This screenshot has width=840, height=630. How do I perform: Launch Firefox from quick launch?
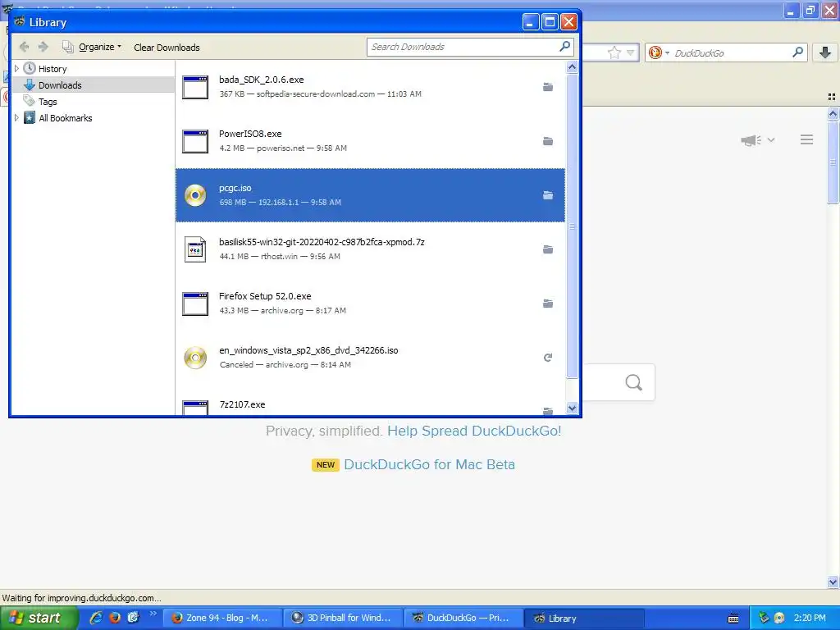[x=115, y=618]
